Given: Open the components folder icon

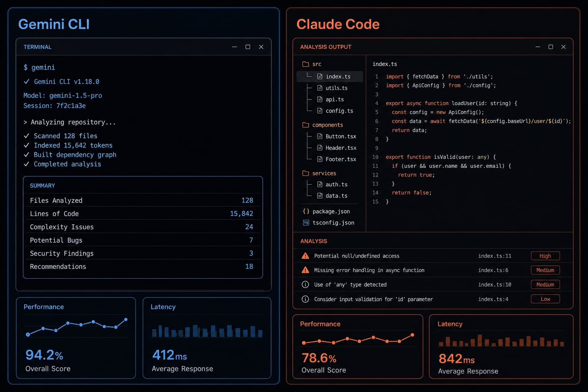Looking at the screenshot, I should (305, 125).
